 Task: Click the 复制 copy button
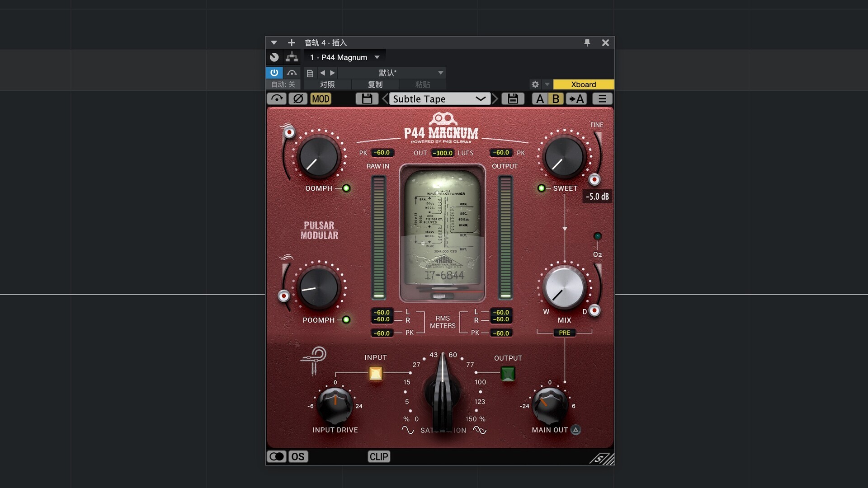pos(375,84)
